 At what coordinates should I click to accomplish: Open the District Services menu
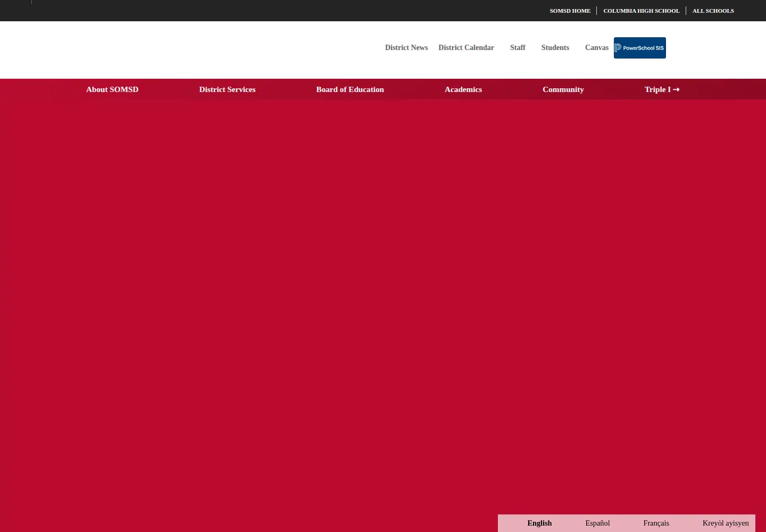pyautogui.click(x=227, y=89)
